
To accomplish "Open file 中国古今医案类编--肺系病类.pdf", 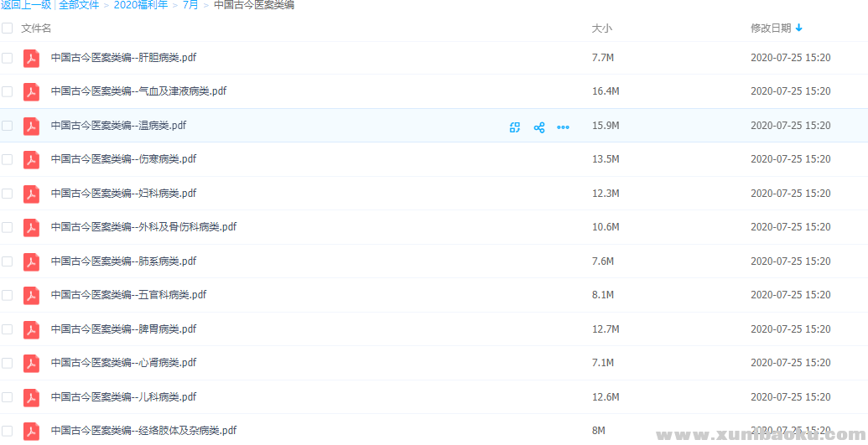I will pyautogui.click(x=123, y=261).
